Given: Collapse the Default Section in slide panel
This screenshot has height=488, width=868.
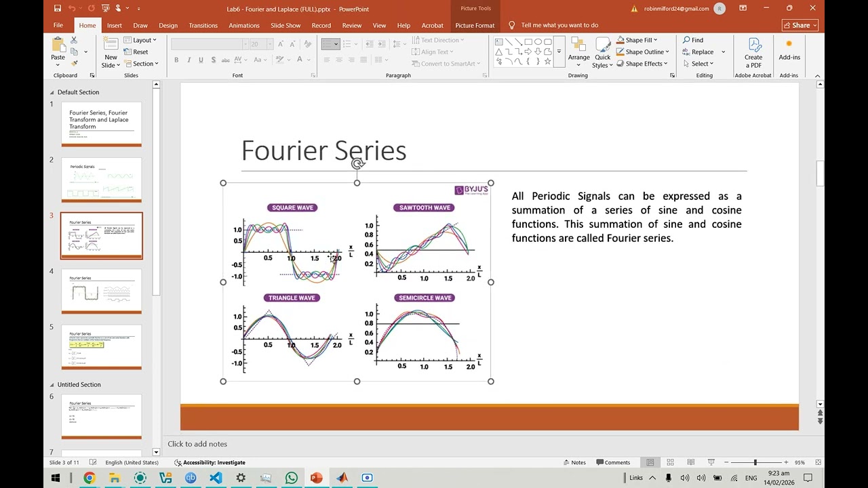Looking at the screenshot, I should coord(52,92).
